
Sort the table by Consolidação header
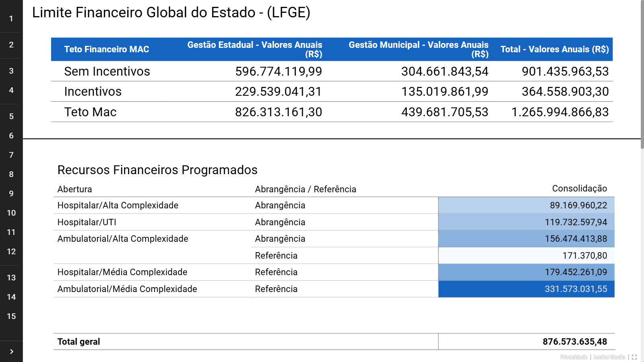579,189
